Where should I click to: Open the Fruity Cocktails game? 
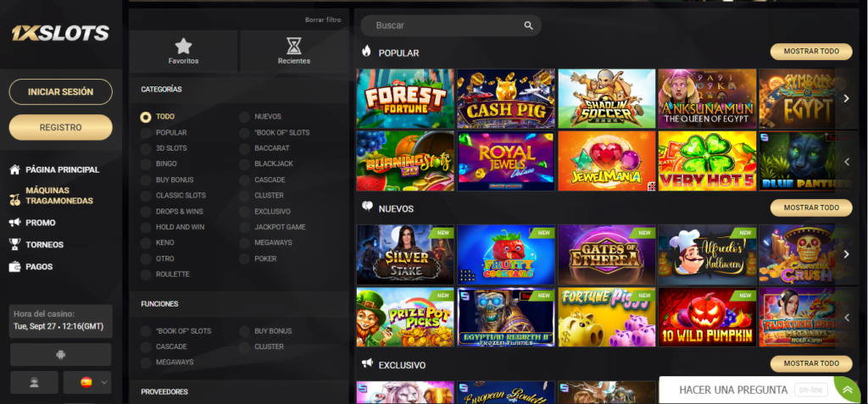[x=506, y=255]
